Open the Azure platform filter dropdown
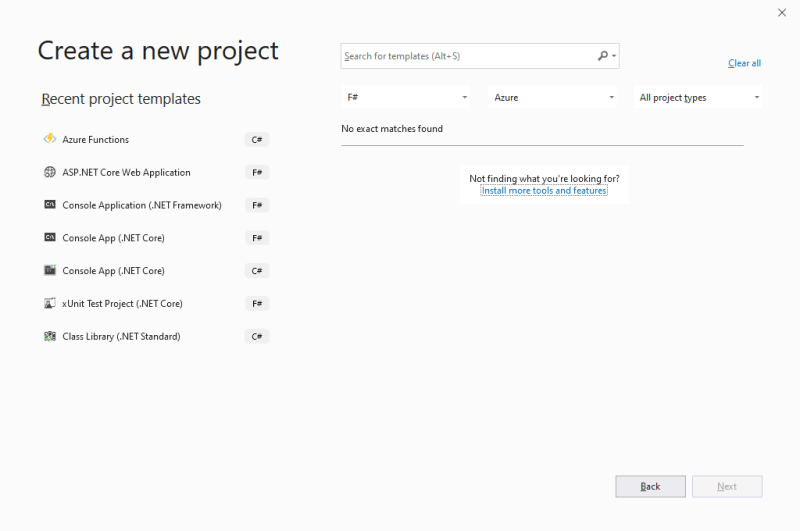This screenshot has width=800, height=531. [552, 97]
